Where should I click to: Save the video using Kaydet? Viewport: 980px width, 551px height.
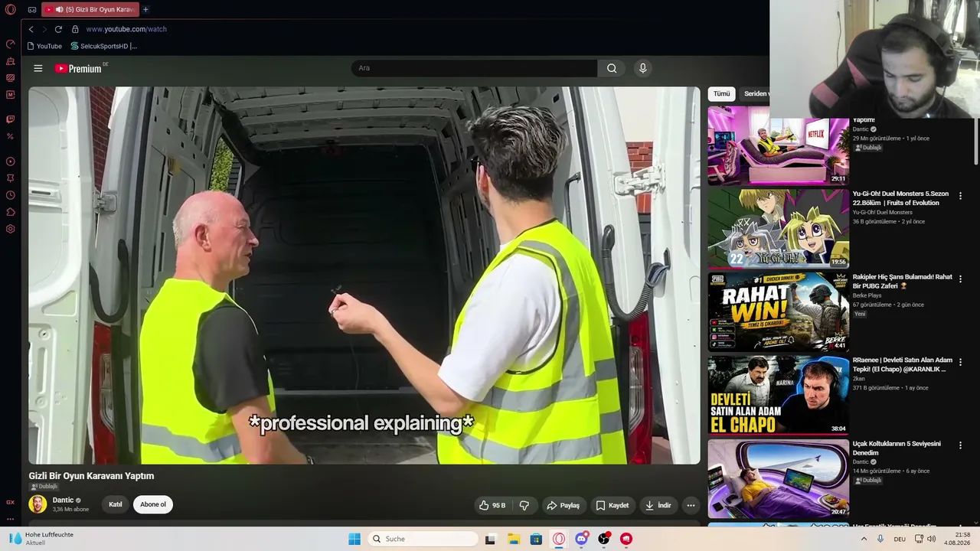[612, 505]
